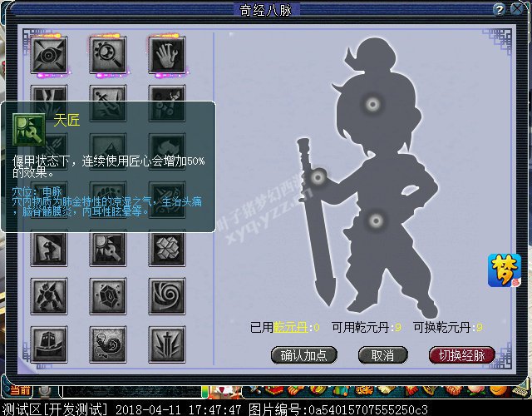
Task: Click the microphone icon in chat bar
Action: pos(44,391)
